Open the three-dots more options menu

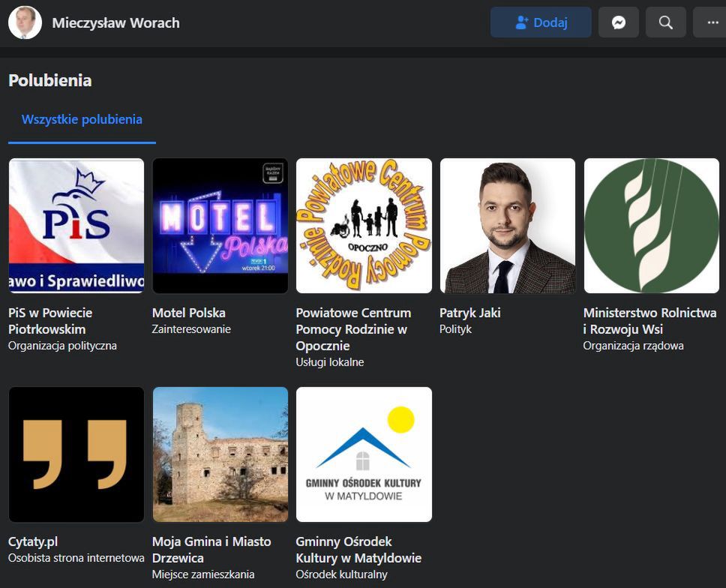click(x=710, y=22)
